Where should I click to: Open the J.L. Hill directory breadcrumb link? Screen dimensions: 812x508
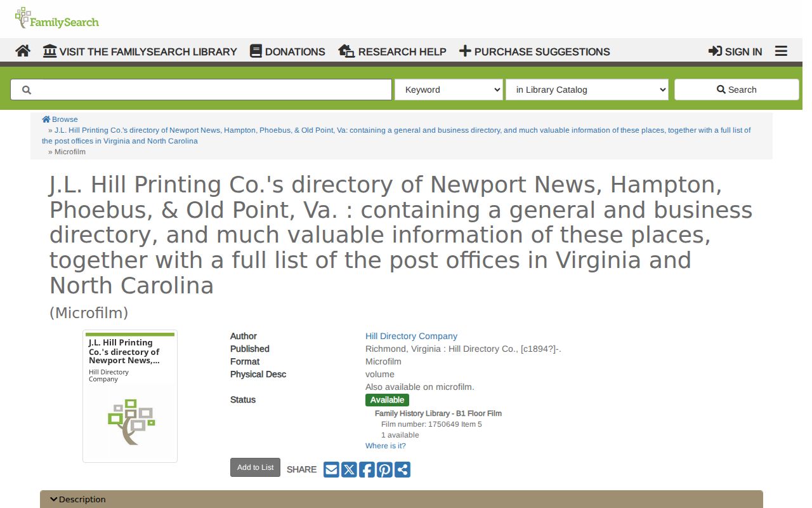point(396,135)
